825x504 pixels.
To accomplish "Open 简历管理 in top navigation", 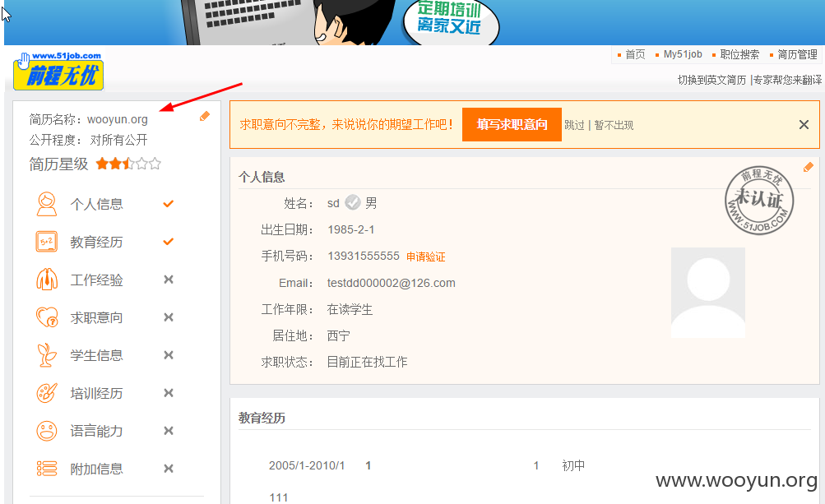I will tap(797, 54).
